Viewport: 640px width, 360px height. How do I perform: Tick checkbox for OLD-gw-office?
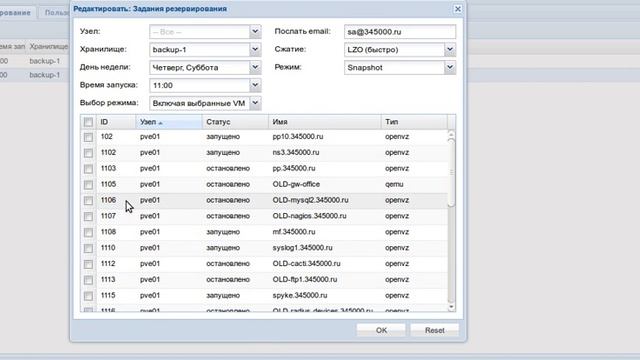pyautogui.click(x=88, y=185)
